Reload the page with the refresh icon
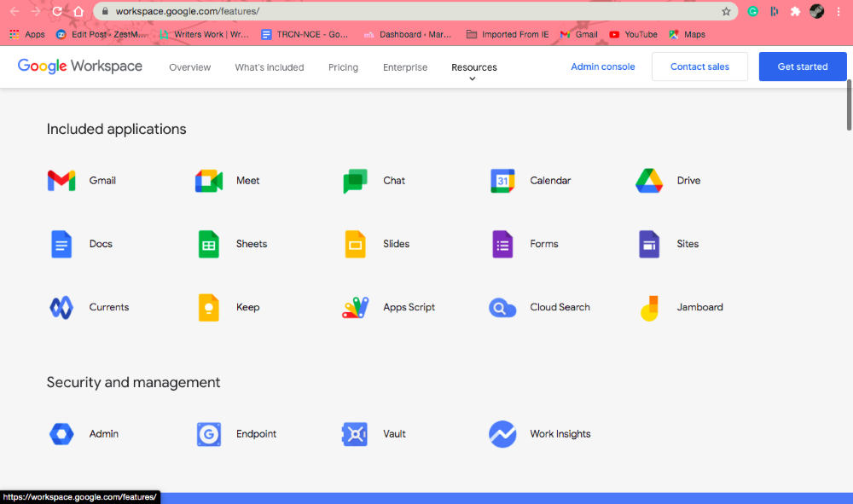This screenshot has height=504, width=853. coord(57,11)
